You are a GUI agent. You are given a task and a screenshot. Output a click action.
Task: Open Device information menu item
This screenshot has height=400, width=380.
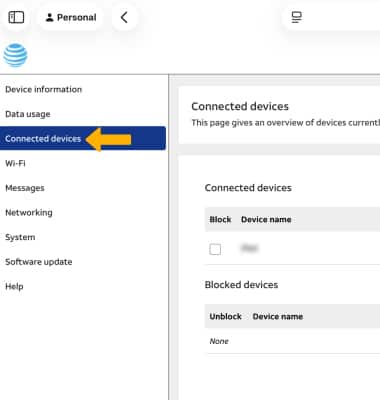click(x=43, y=89)
